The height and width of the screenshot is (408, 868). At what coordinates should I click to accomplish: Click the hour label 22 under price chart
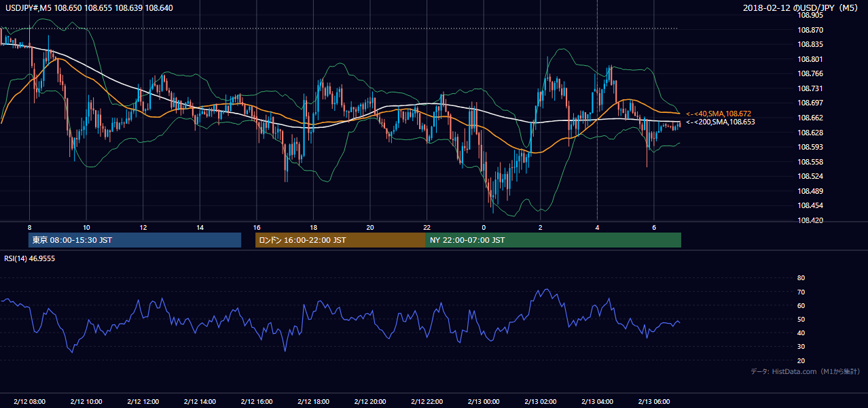tap(427, 227)
